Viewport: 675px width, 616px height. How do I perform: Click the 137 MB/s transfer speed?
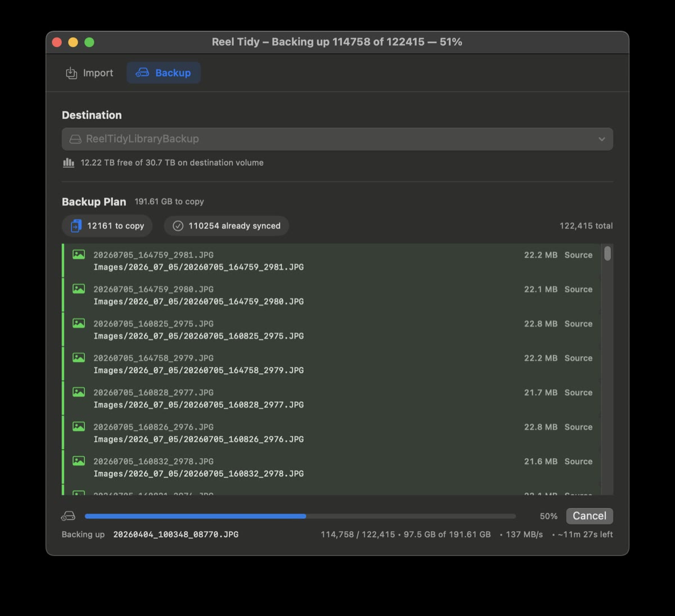coord(524,535)
